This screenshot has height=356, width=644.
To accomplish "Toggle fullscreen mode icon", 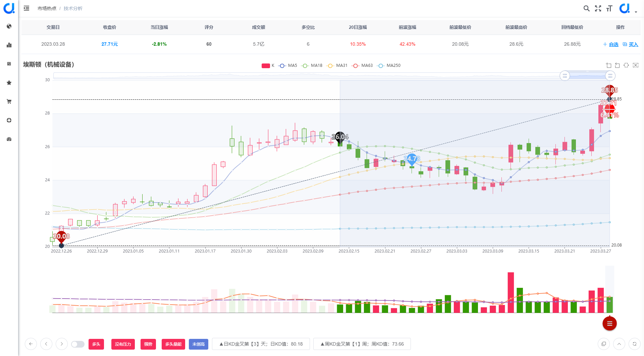I will click(x=598, y=8).
